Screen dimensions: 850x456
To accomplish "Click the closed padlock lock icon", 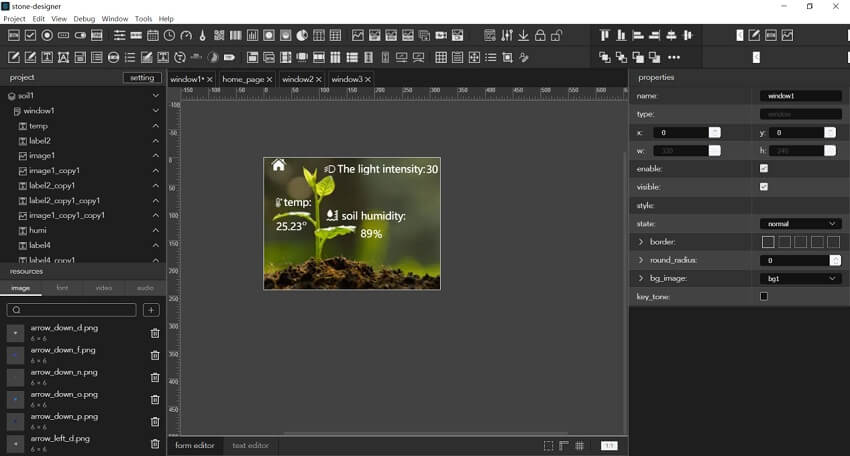I will tap(540, 35).
